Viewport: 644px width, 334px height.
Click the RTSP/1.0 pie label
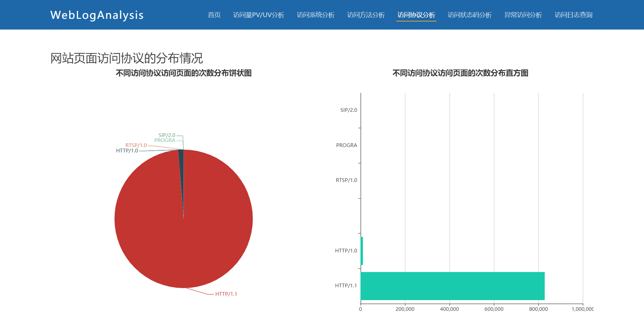click(136, 145)
